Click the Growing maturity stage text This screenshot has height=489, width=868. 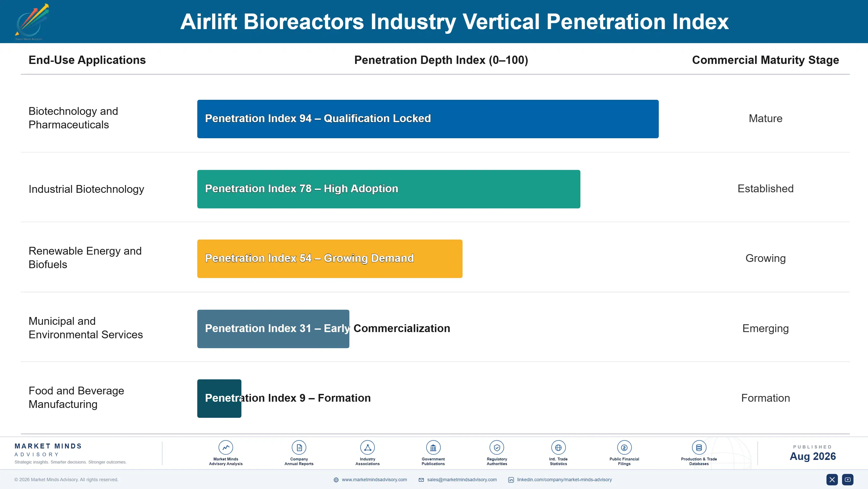pos(765,258)
